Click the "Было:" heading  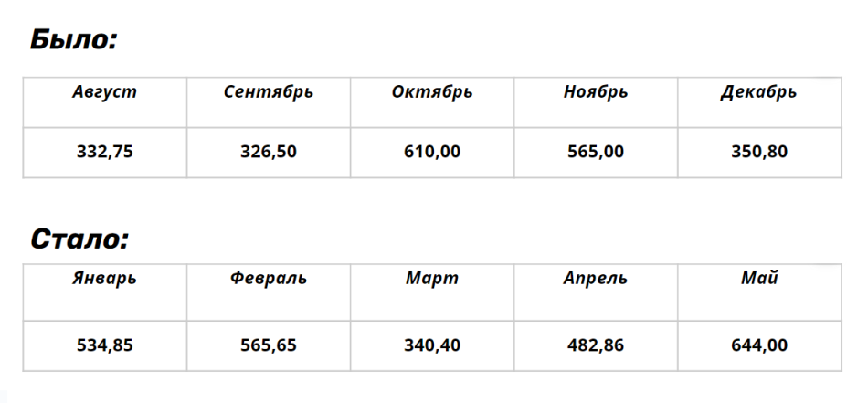click(x=74, y=40)
